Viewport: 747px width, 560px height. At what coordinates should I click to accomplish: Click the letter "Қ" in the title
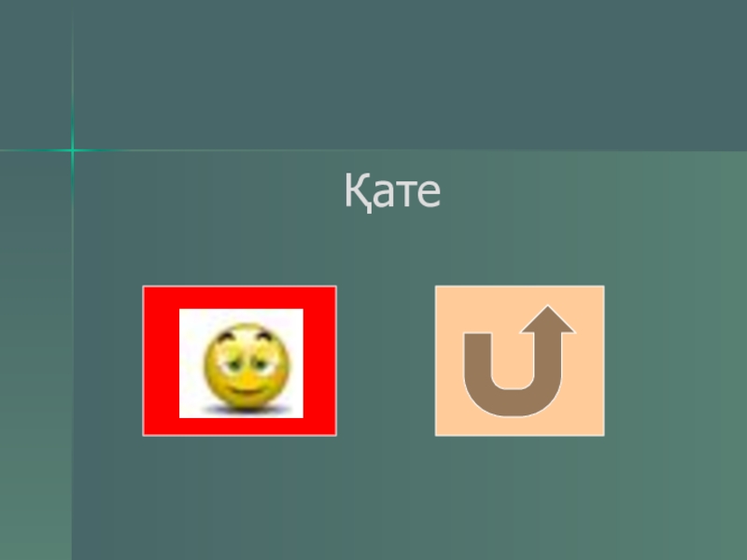coord(358,192)
